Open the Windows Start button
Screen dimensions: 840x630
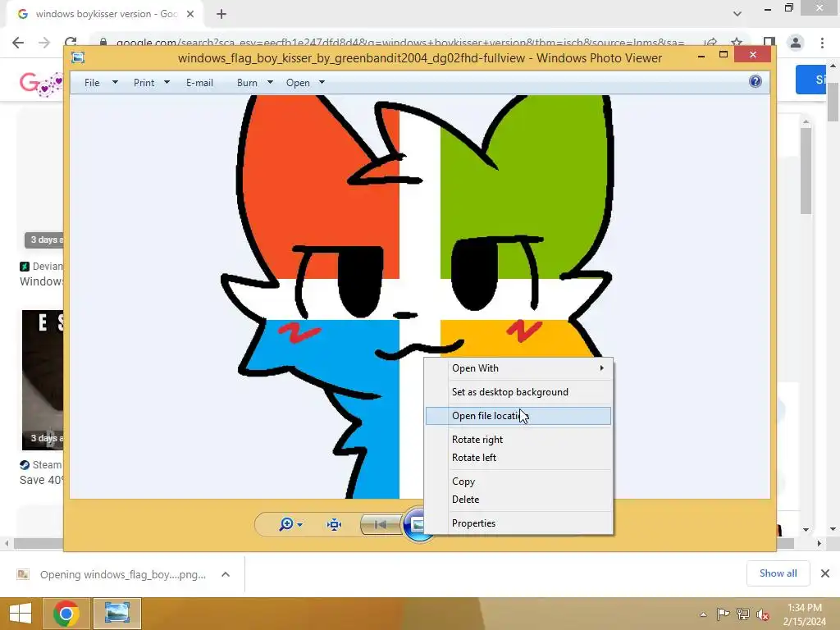(x=20, y=614)
